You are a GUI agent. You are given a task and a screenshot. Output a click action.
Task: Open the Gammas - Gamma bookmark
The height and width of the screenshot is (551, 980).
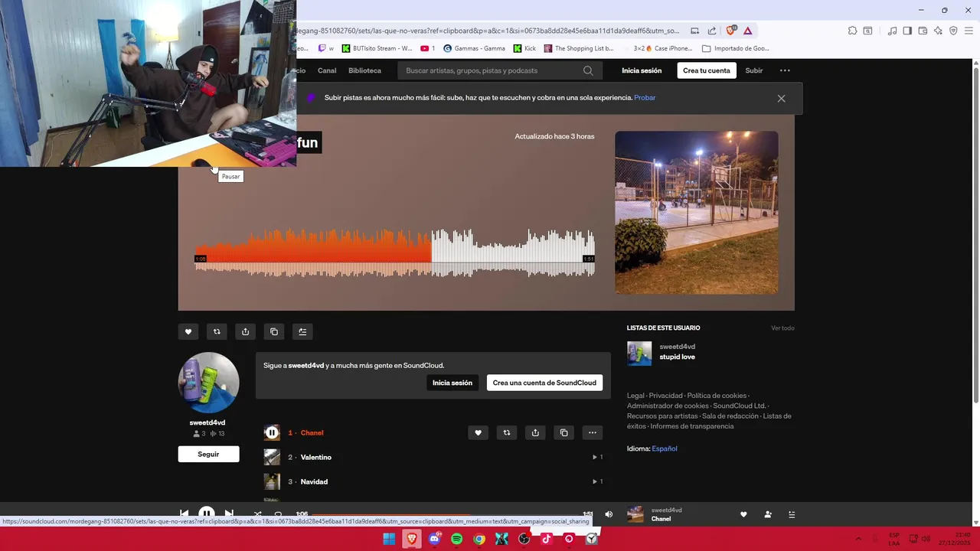click(474, 48)
